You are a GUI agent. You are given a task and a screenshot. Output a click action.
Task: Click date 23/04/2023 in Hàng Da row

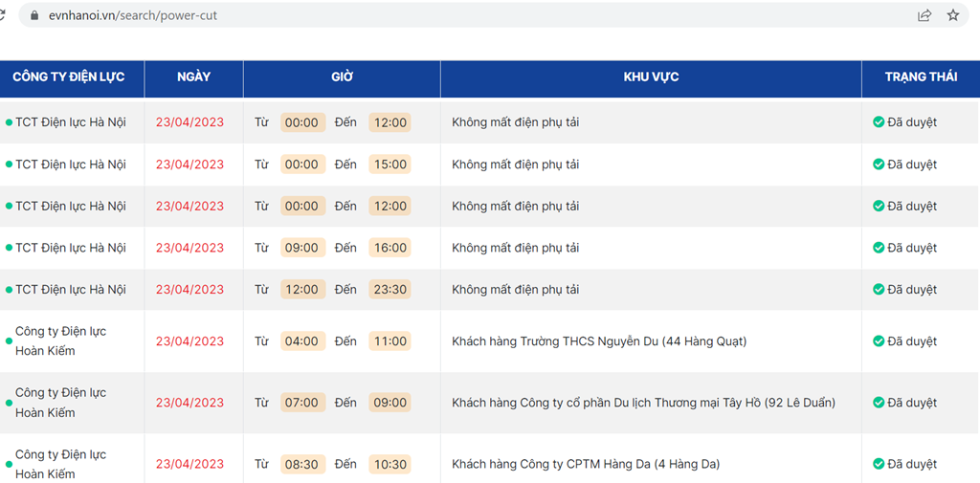pyautogui.click(x=190, y=464)
